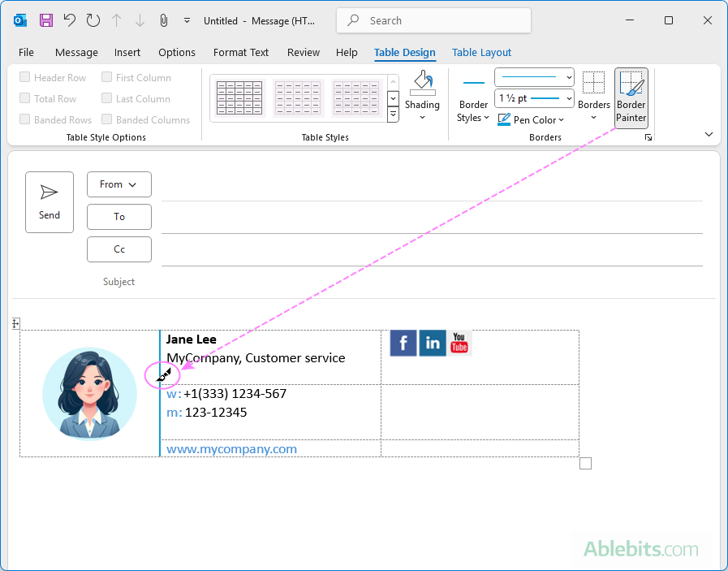This screenshot has height=571, width=728.
Task: Toggle Banded Rows option
Action: pos(24,119)
